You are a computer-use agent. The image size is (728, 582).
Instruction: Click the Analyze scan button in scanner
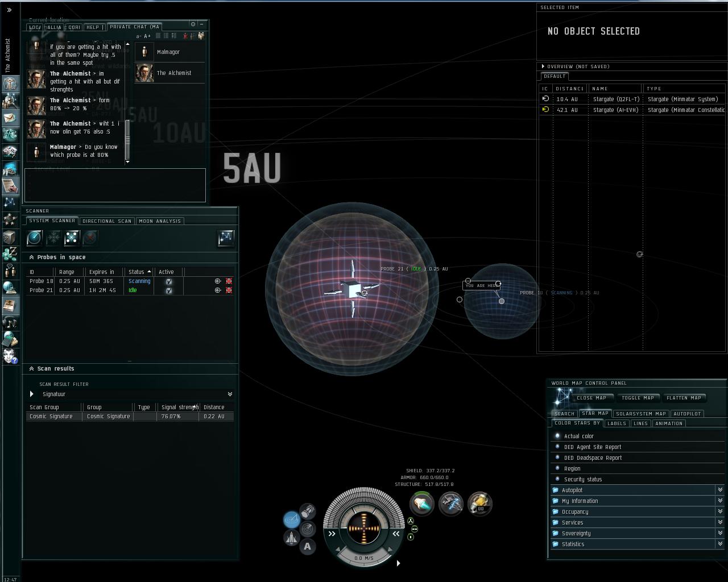point(34,238)
